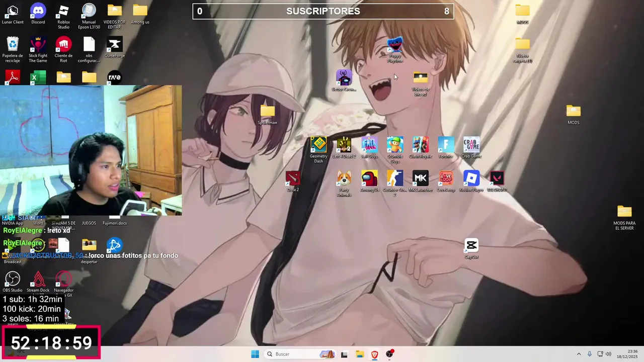Select the Clash Royale shortcut
The image size is (644, 362).
pos(421,147)
